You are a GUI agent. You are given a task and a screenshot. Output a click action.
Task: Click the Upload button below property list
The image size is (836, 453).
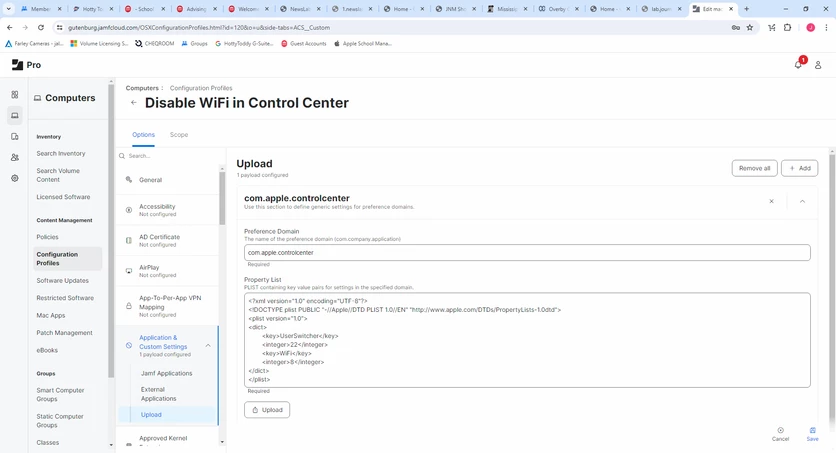click(x=267, y=410)
